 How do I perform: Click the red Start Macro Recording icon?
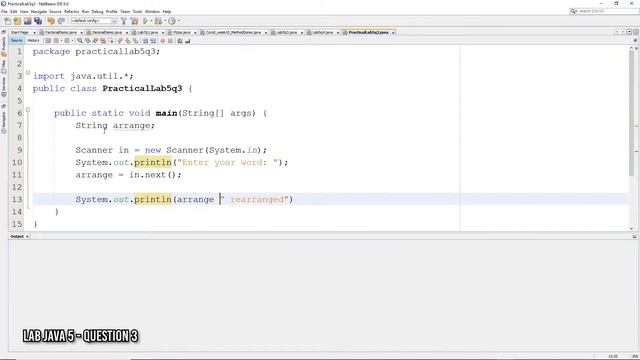tap(163, 41)
